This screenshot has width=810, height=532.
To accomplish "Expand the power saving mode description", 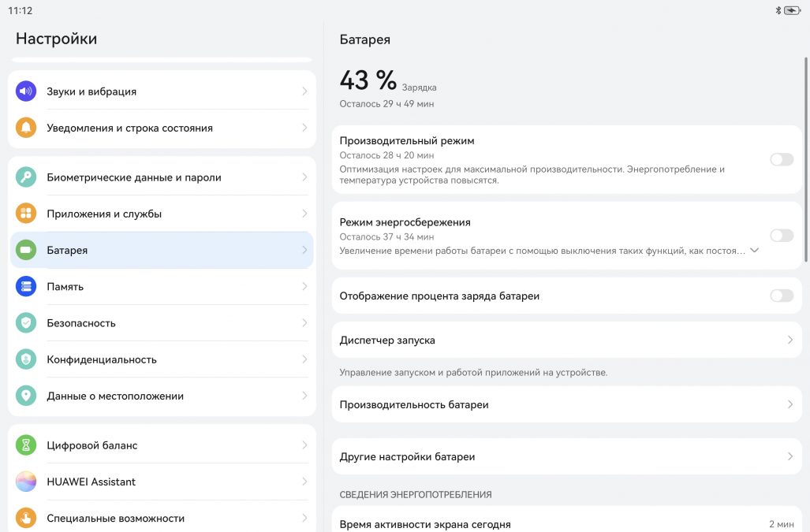I will 754,251.
